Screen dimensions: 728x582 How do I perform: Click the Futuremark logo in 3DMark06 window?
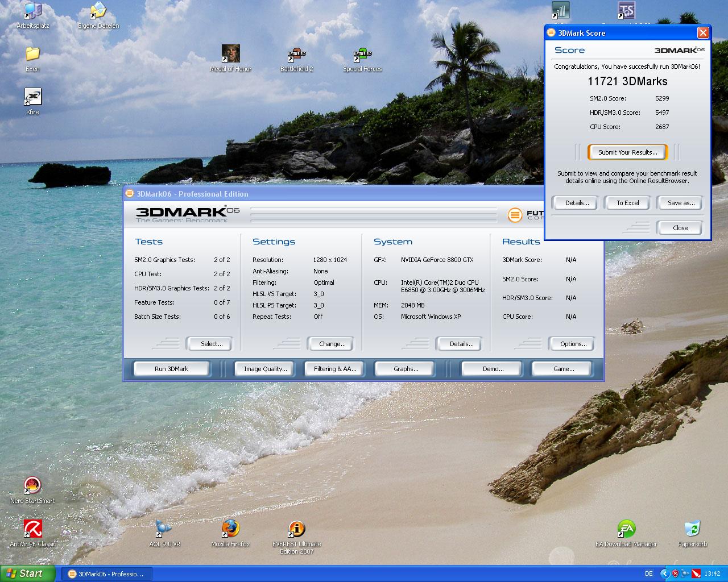click(515, 215)
